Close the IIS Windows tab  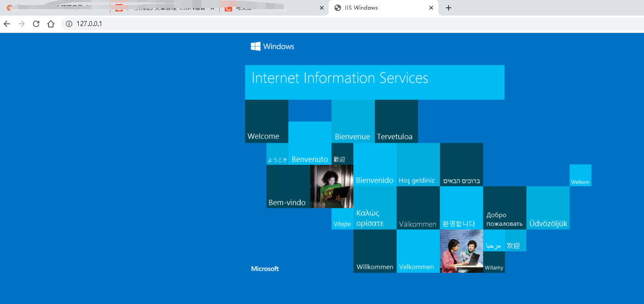coord(431,8)
